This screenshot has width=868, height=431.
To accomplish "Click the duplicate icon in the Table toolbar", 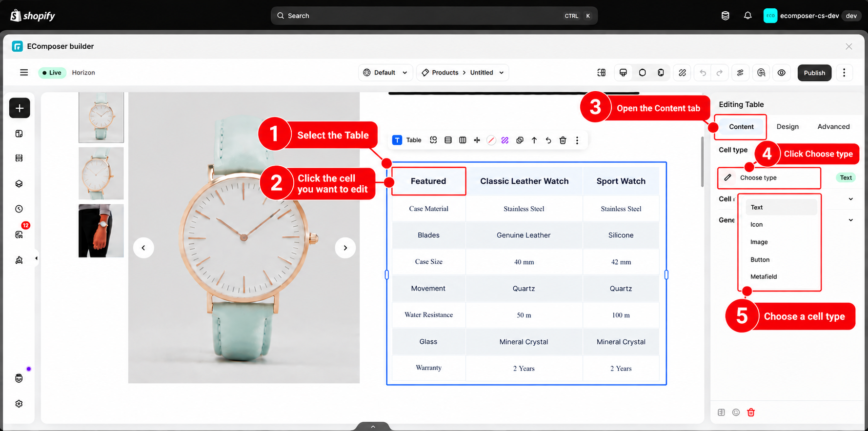I will pos(520,140).
